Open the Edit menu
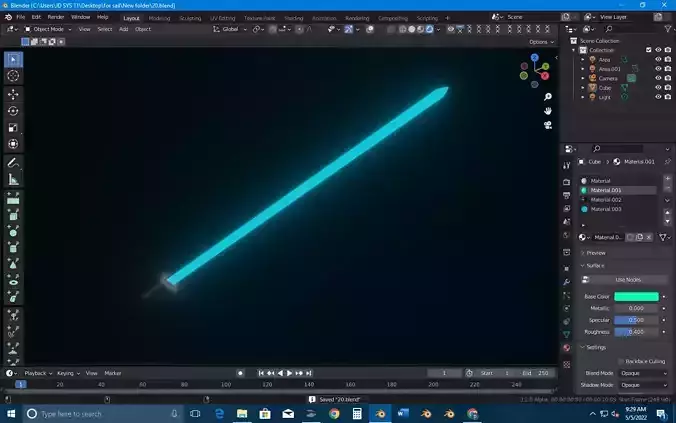The height and width of the screenshot is (423, 676). point(36,17)
